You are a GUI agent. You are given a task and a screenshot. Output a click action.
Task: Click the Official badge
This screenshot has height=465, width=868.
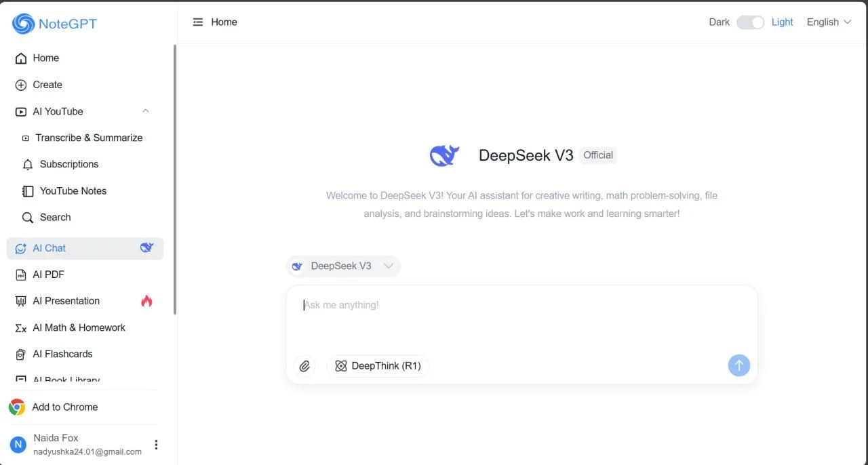coord(598,155)
